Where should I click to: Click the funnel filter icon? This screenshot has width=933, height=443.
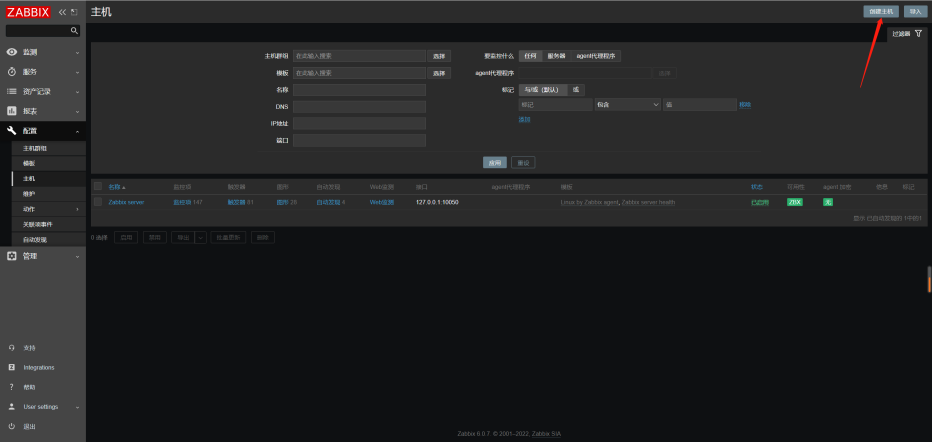pos(918,34)
